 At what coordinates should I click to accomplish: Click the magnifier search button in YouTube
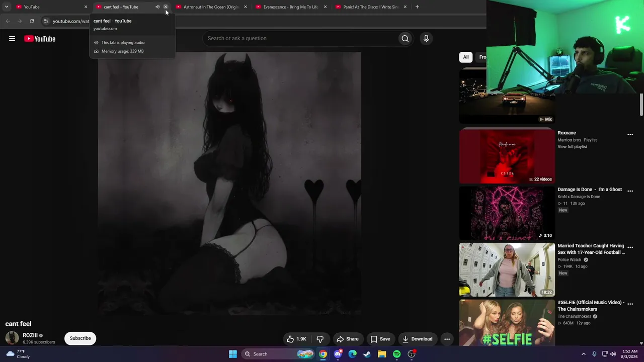pyautogui.click(x=405, y=39)
